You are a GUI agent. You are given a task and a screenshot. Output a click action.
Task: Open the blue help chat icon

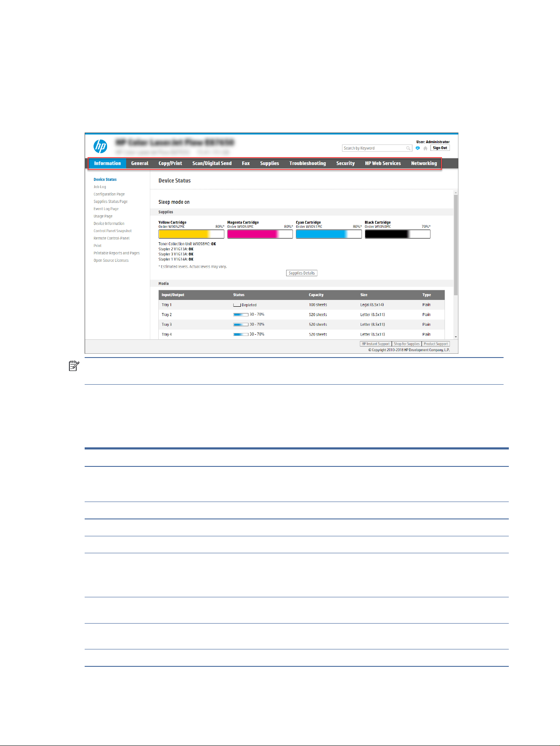pos(418,148)
